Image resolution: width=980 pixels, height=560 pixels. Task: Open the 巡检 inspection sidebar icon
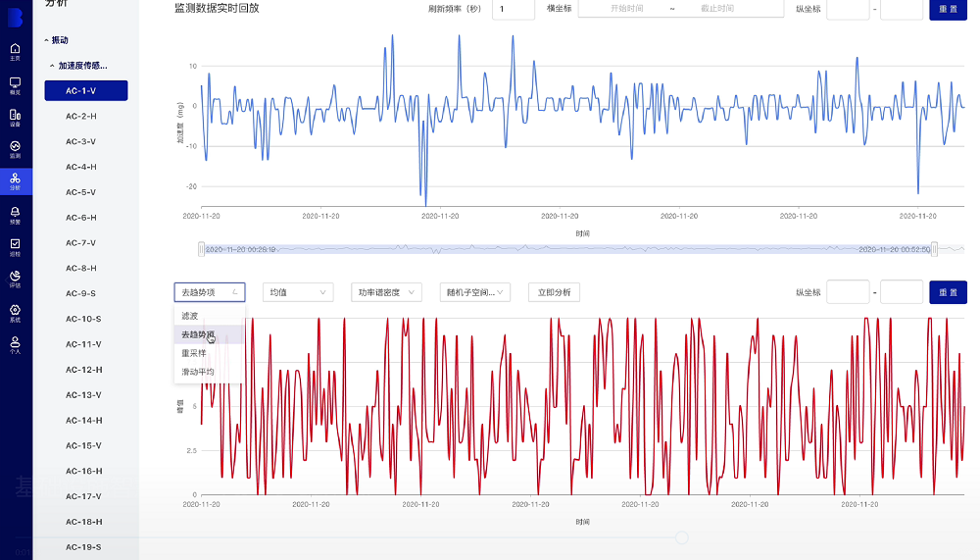pos(15,245)
